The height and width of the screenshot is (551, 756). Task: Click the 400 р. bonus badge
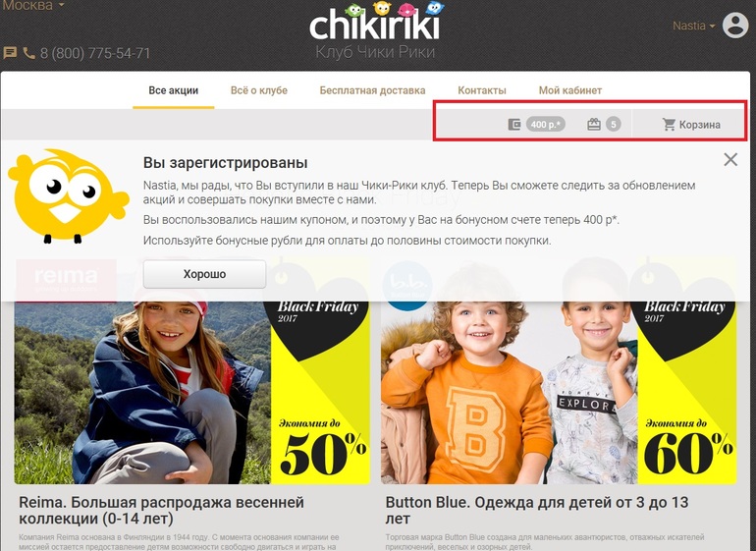546,125
